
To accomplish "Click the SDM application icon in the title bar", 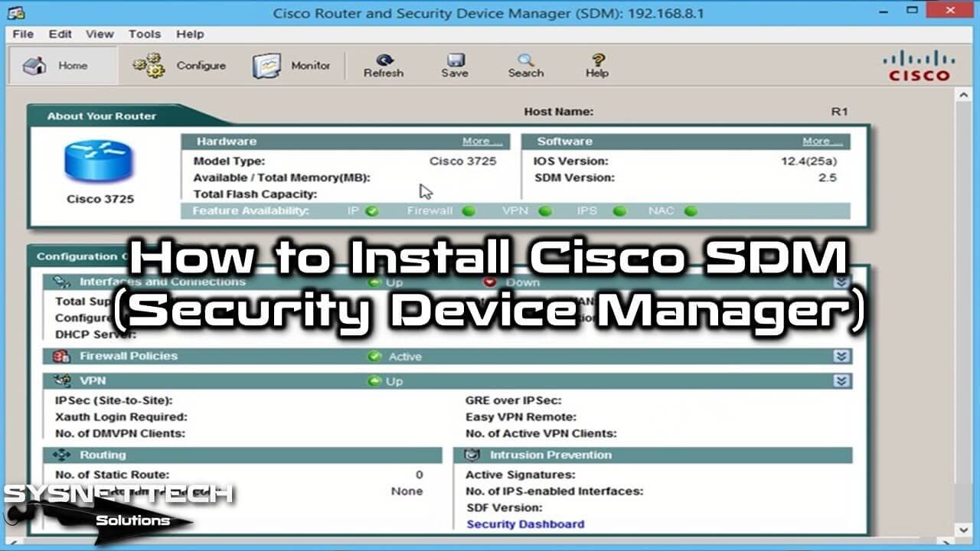I will 15,13.
